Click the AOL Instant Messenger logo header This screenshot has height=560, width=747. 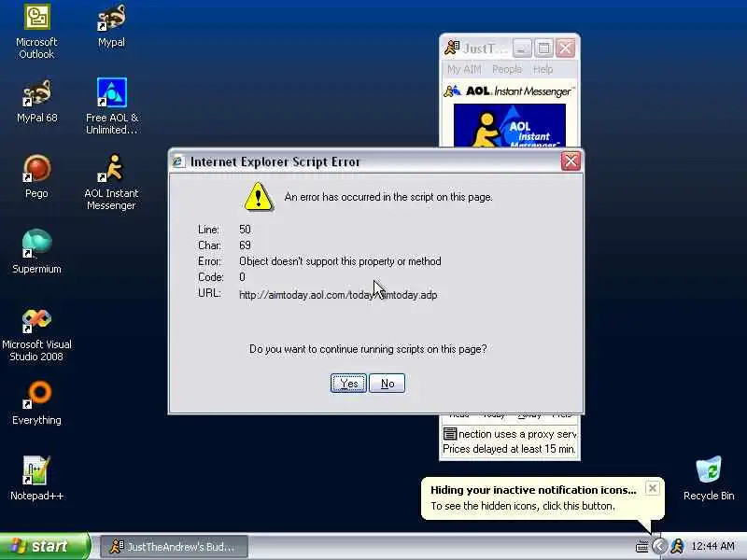(x=509, y=91)
